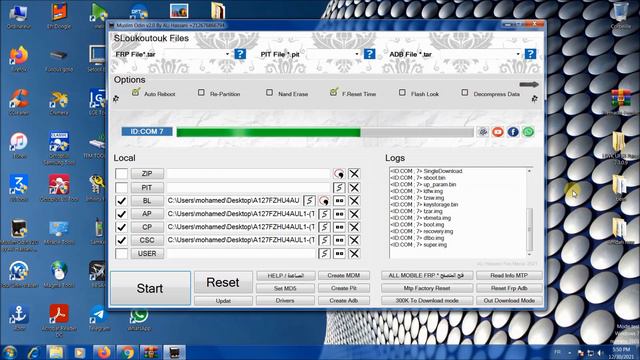Image resolution: width=640 pixels, height=360 pixels.
Task: Open the PIT File *.pit dropdown
Action: [357, 54]
